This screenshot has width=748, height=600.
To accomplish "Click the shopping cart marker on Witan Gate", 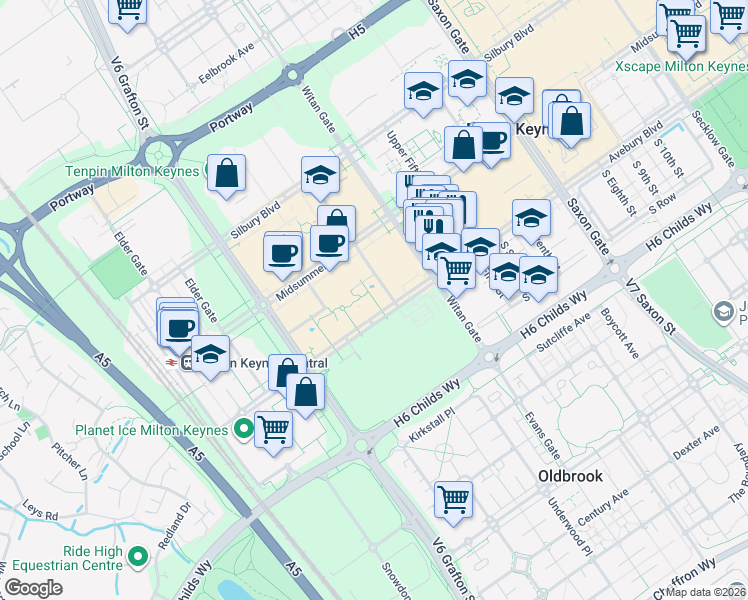I will coord(457,272).
